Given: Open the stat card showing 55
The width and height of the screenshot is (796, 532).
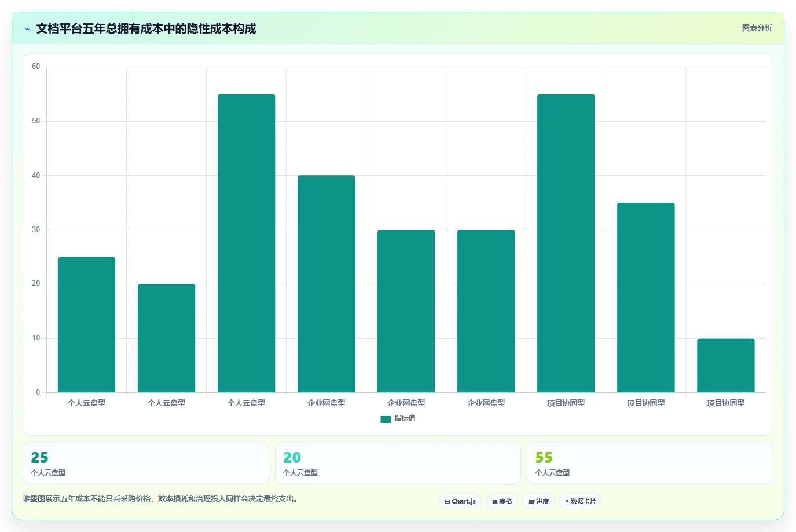Looking at the screenshot, I should 650,463.
